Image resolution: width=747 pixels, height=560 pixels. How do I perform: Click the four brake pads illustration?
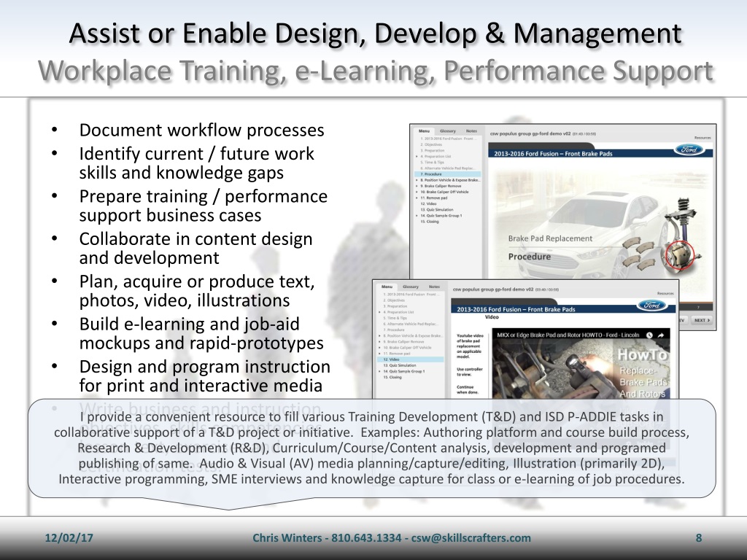tap(639, 254)
